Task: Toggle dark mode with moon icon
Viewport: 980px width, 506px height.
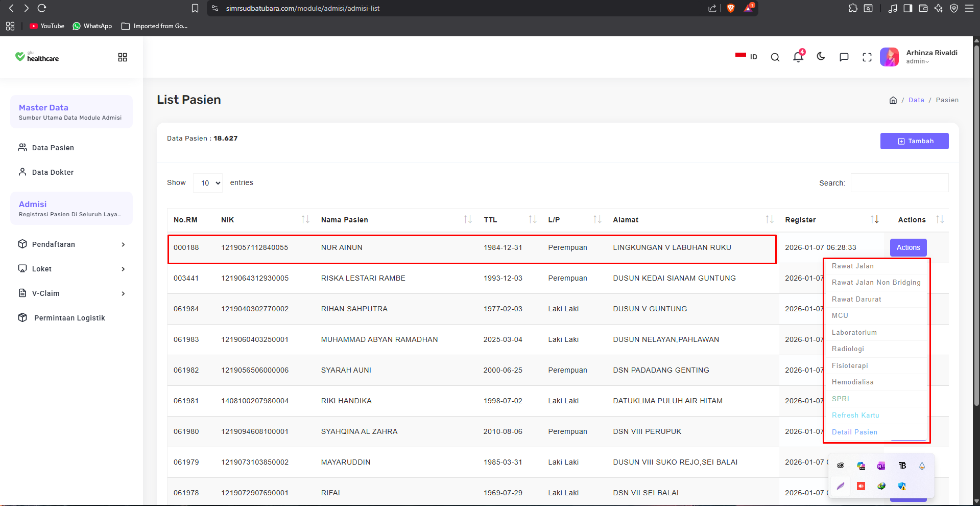Action: click(821, 56)
